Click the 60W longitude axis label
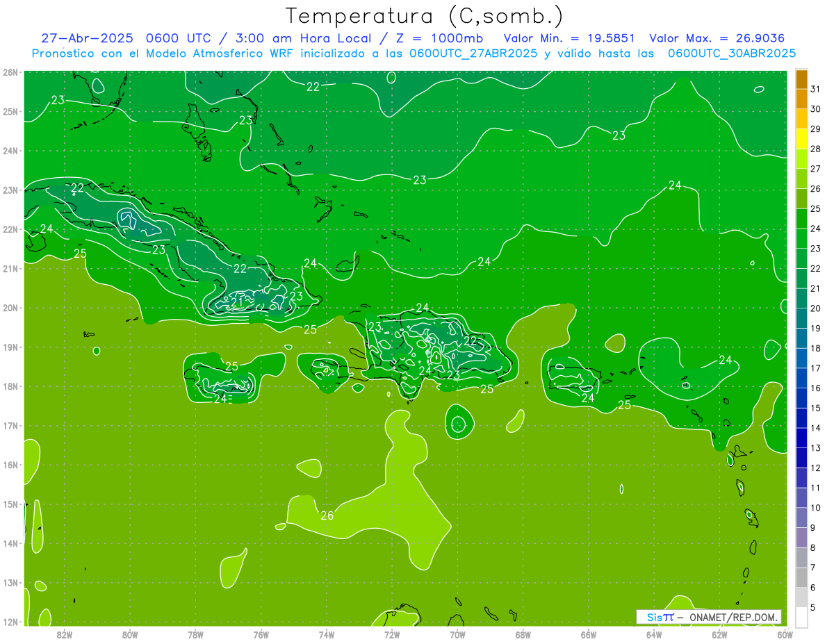The image size is (834, 644). point(785,634)
